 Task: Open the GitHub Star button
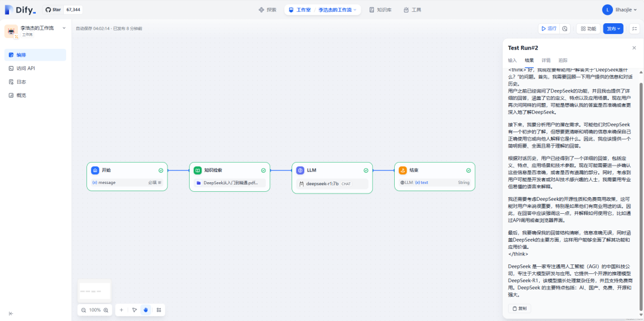point(53,10)
